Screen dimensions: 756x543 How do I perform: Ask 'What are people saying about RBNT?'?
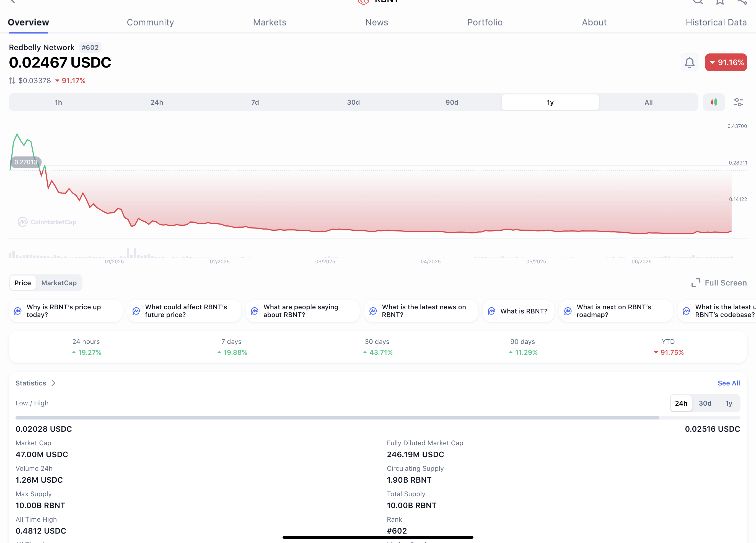(302, 311)
